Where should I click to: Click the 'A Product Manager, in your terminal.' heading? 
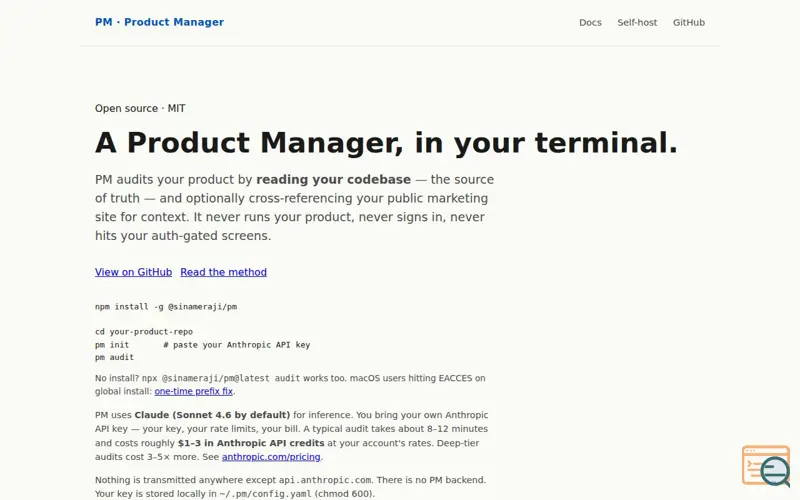(386, 142)
